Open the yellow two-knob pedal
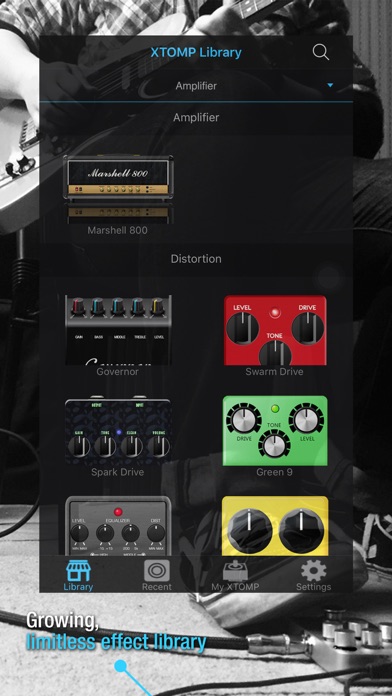 (x=275, y=526)
